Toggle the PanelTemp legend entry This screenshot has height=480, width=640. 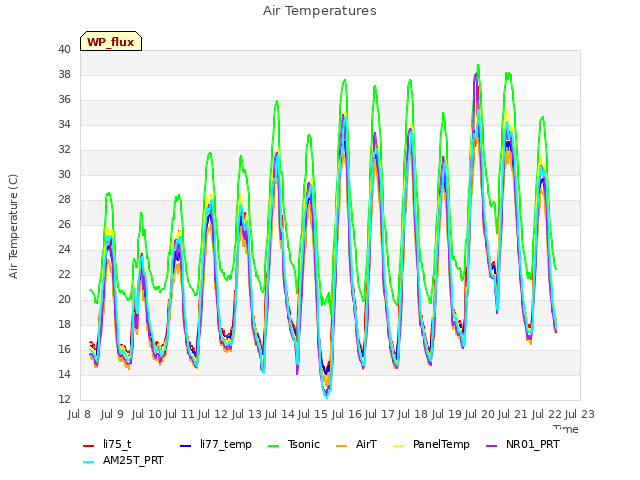pos(431,444)
